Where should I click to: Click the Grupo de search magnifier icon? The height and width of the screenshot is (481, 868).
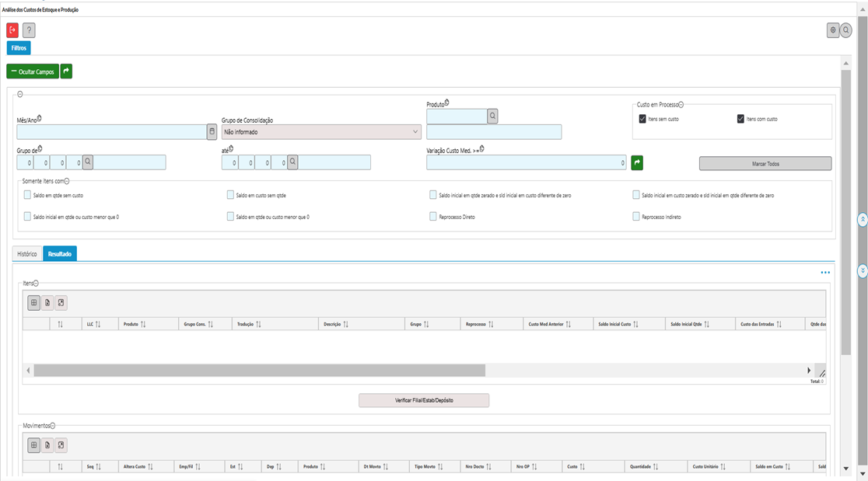tap(88, 162)
